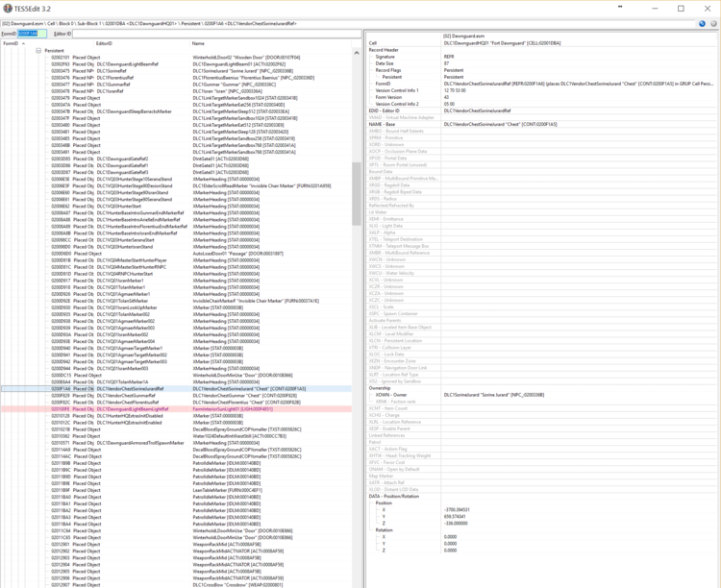Sort by the FormID column header
Screen dimensions: 721x588
pos(11,43)
